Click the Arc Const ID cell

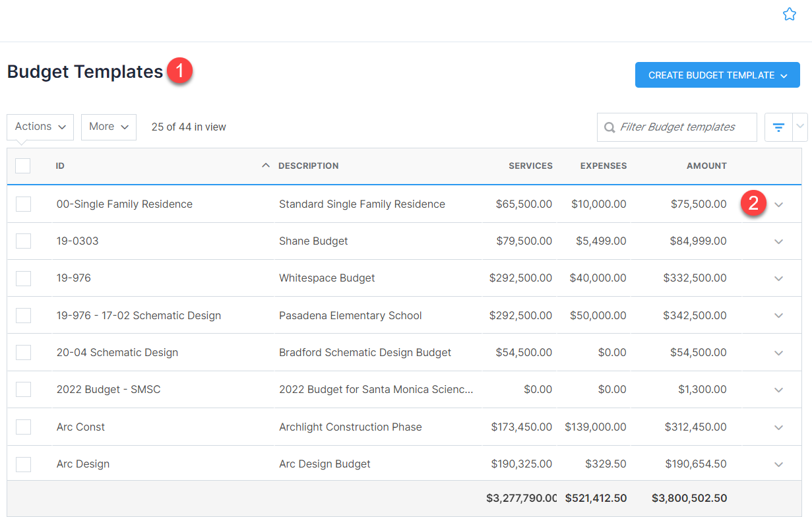tap(80, 427)
